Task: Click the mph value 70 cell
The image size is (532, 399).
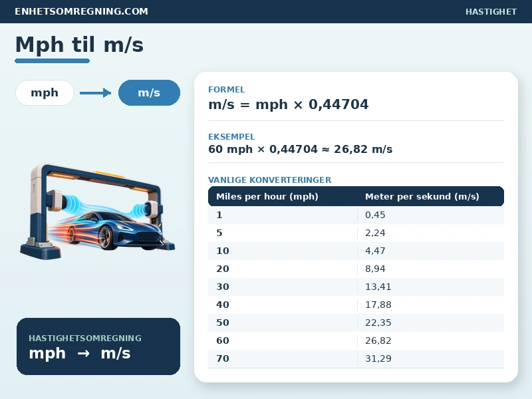Action: (x=283, y=359)
